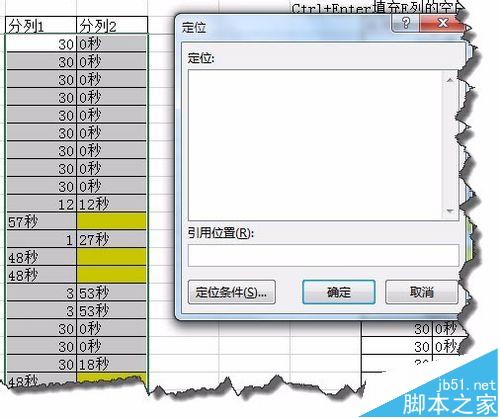Click the 引用位置 reference input field
The width and height of the screenshot is (500, 419).
click(x=323, y=255)
